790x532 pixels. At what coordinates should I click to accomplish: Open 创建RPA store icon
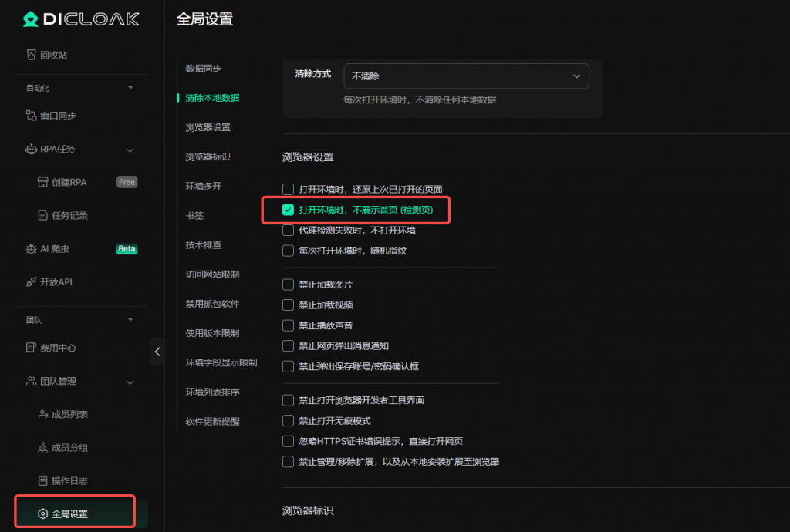43,183
